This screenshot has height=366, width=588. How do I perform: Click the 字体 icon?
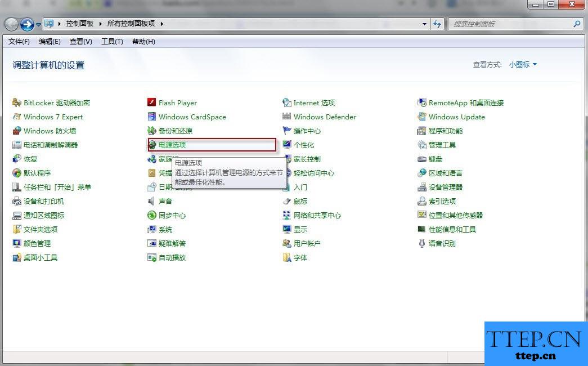point(287,257)
